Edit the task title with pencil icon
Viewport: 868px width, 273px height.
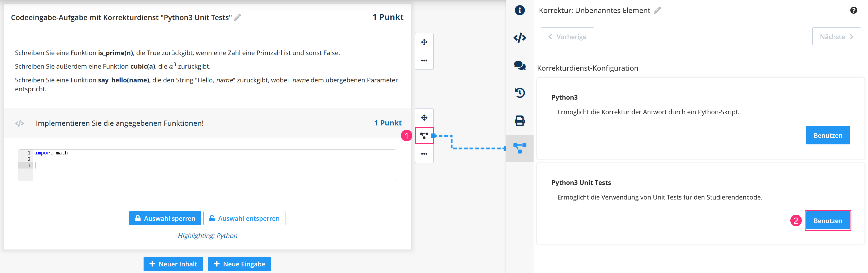click(x=238, y=17)
